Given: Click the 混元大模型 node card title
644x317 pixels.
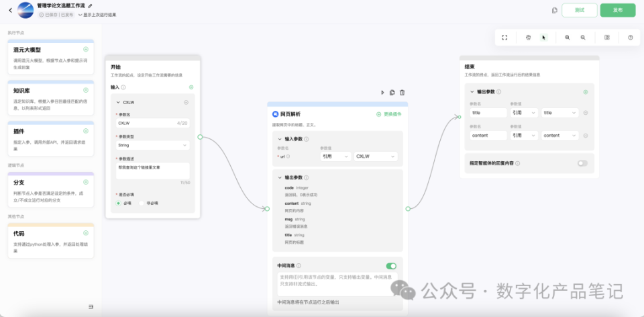Looking at the screenshot, I should click(27, 50).
